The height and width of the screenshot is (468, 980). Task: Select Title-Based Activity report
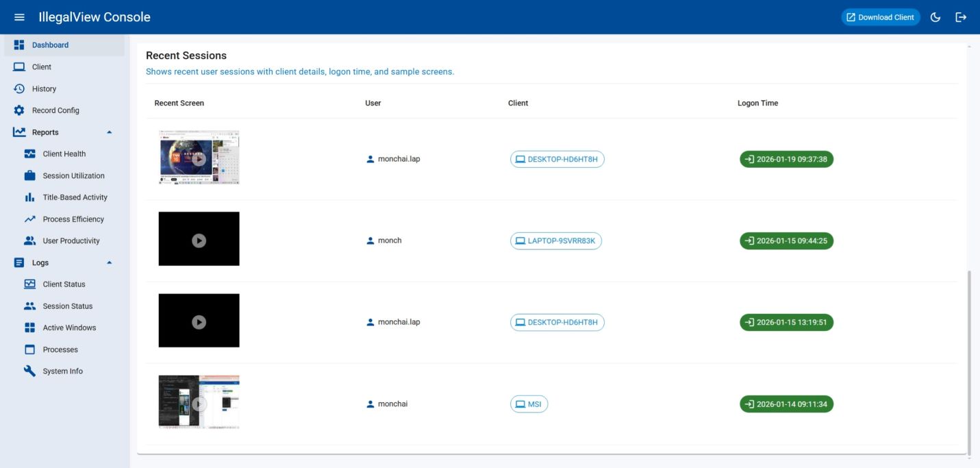click(75, 197)
